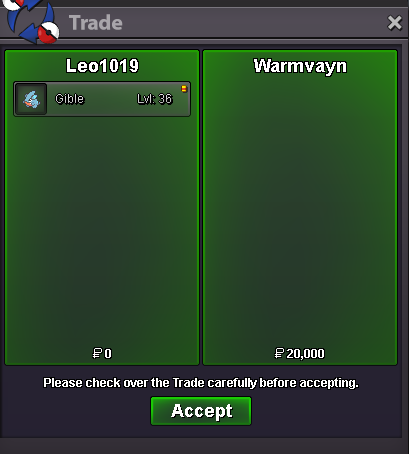This screenshot has height=454, width=409.
Task: Click the Trade title text
Action: (x=96, y=23)
